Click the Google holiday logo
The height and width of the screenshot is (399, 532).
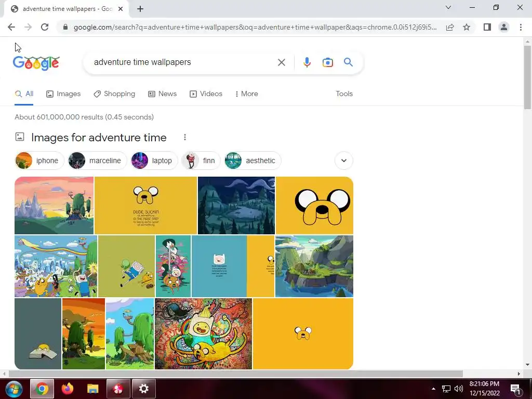pos(36,63)
